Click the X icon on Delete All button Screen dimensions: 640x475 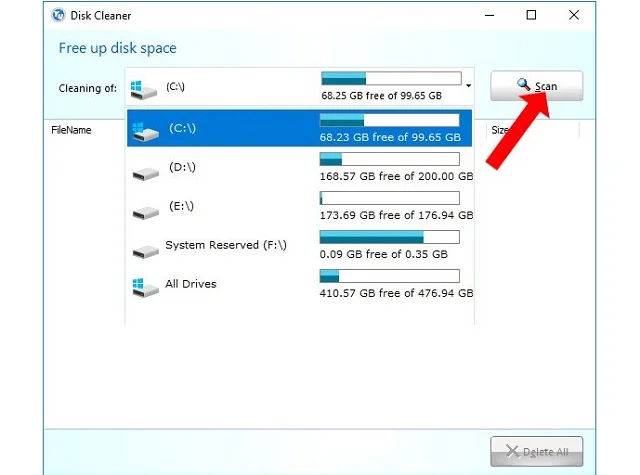click(512, 451)
